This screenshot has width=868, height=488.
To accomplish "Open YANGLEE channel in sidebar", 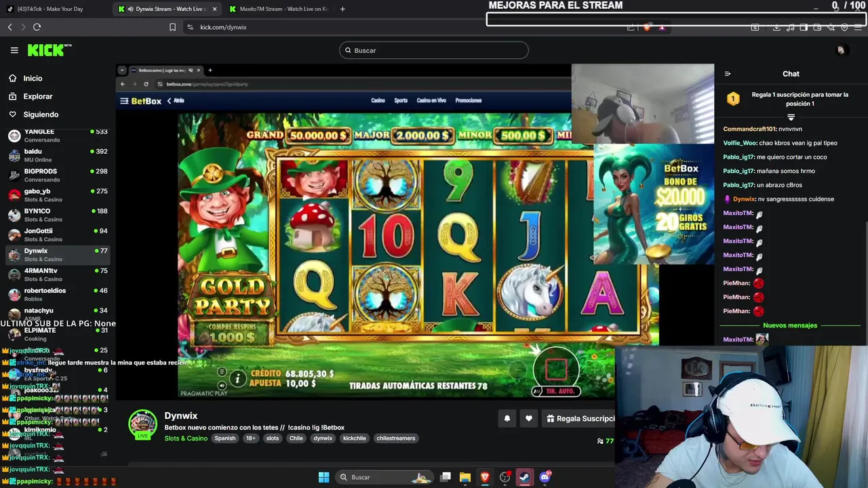I will pyautogui.click(x=57, y=136).
